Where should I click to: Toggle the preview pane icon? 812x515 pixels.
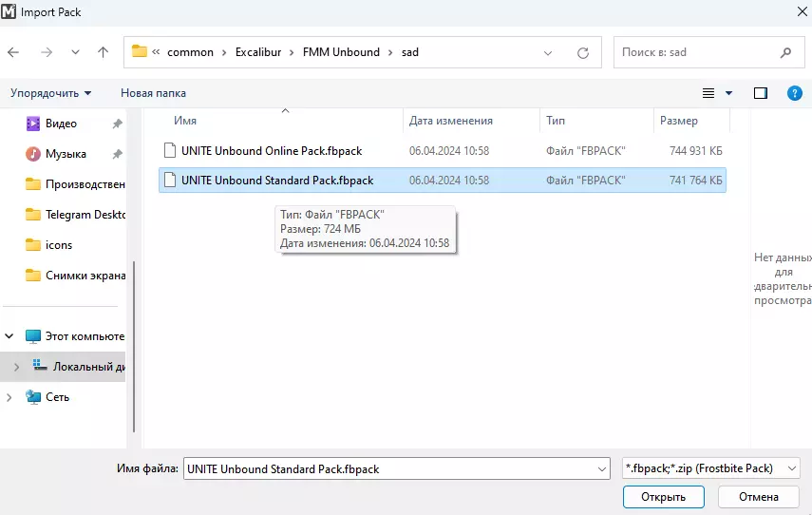pos(761,93)
